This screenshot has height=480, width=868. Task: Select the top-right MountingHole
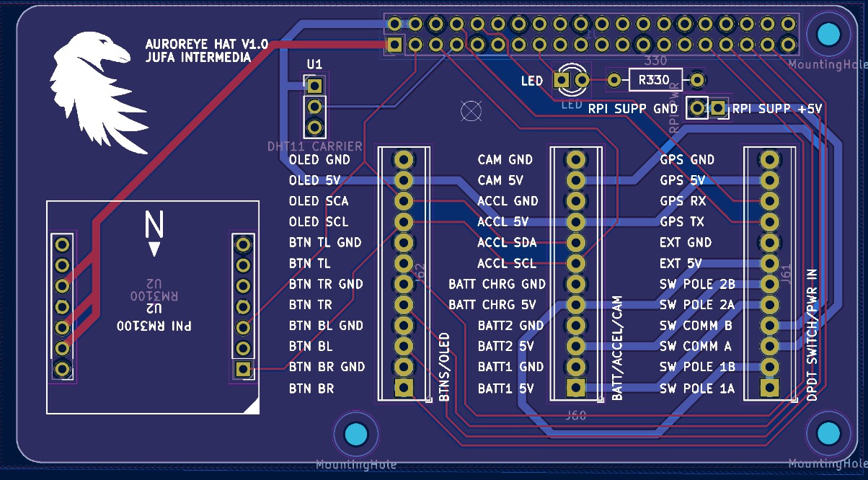tap(828, 34)
